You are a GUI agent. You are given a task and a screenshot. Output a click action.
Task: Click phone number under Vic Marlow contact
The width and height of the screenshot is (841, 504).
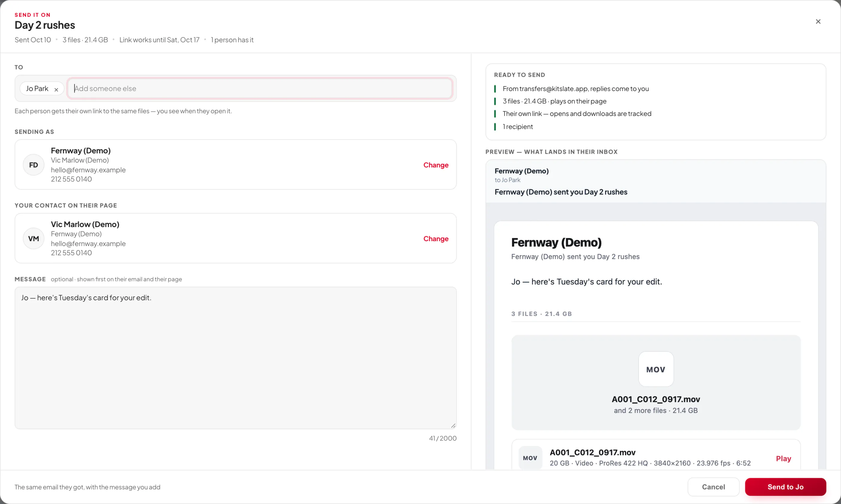point(71,253)
